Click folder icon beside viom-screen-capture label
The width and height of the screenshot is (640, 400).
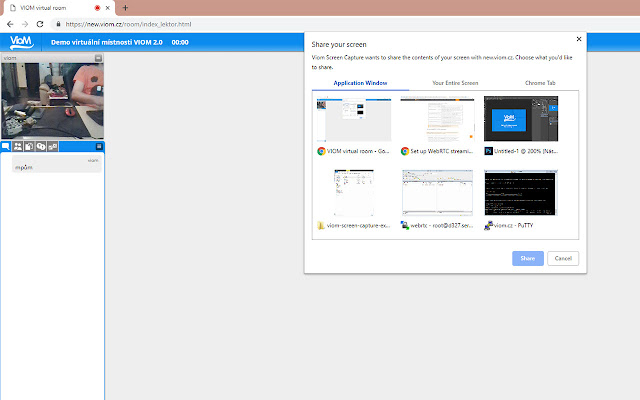click(x=321, y=225)
